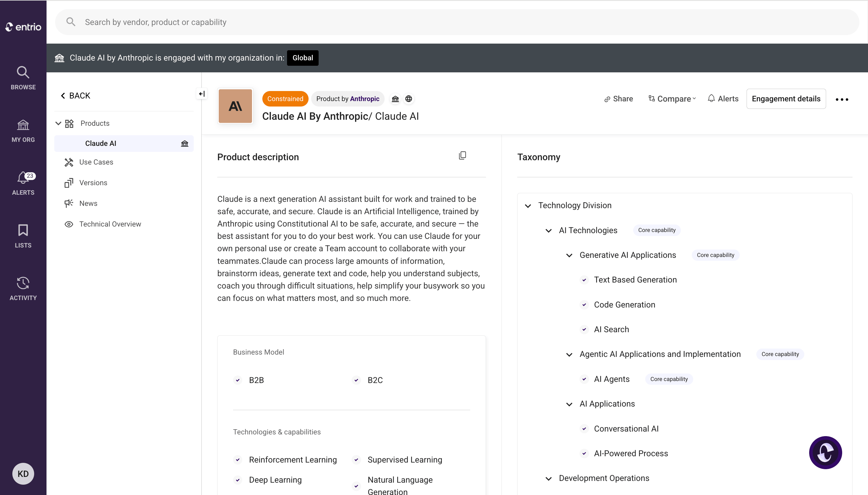Click the AI Agents check mark
The image size is (868, 495).
tap(584, 379)
